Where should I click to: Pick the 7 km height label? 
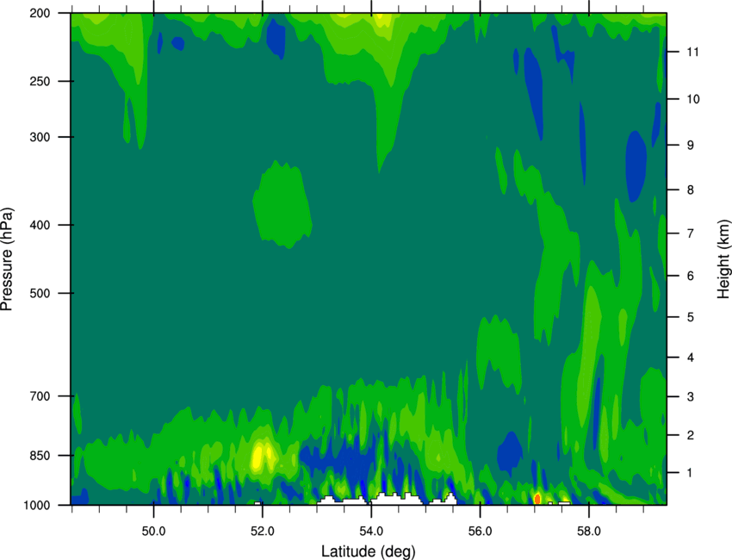point(691,233)
